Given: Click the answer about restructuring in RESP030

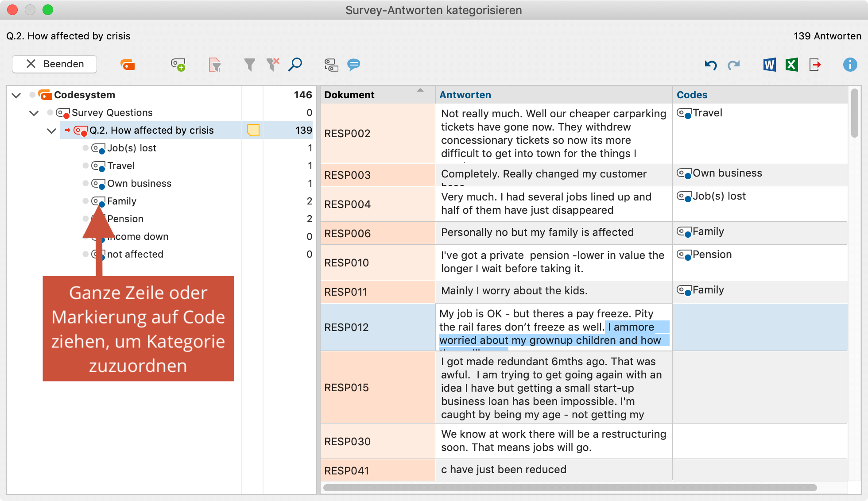Looking at the screenshot, I should click(554, 441).
